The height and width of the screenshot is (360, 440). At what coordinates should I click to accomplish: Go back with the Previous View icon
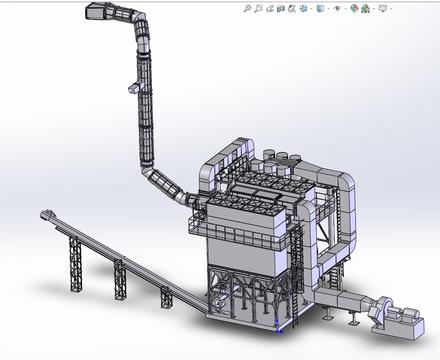coord(270,9)
